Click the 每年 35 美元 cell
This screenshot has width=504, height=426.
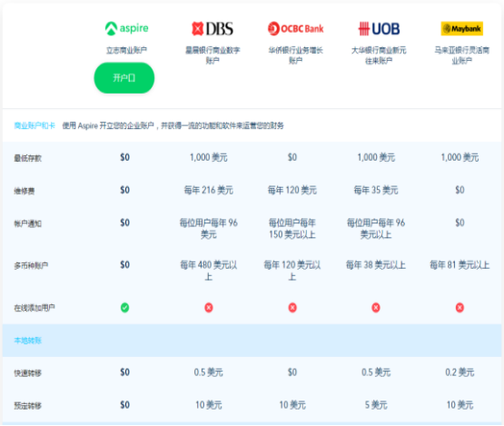tap(376, 190)
